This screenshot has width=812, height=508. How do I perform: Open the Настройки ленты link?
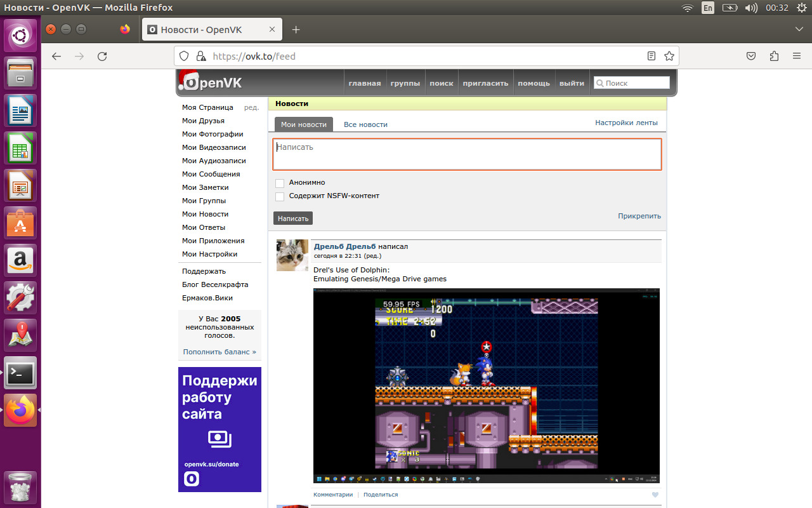point(626,123)
